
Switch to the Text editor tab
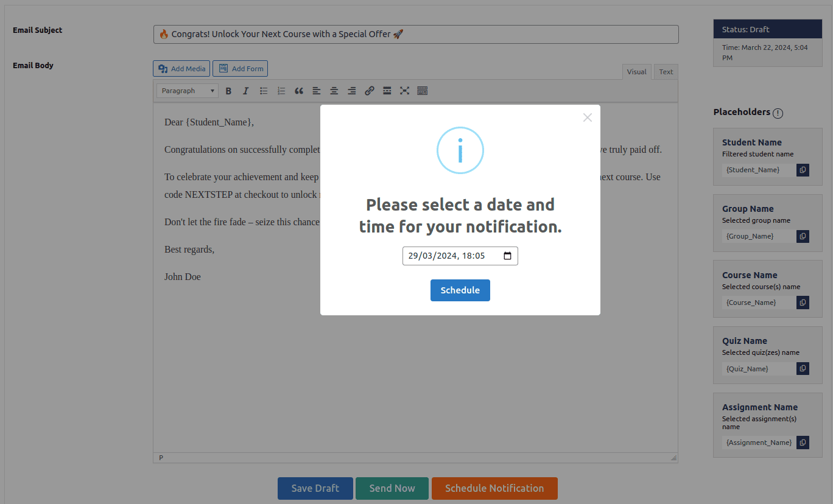[666, 72]
